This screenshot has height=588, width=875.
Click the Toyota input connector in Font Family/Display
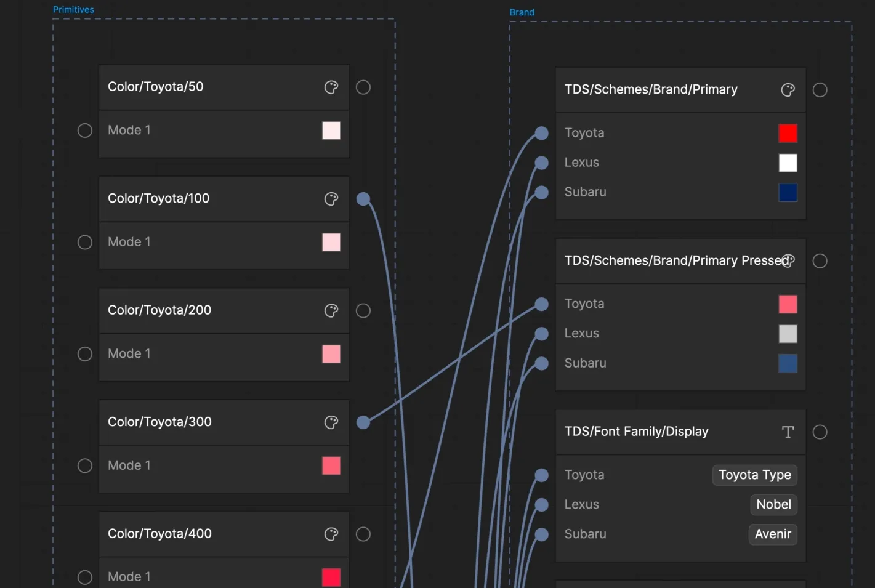tap(542, 475)
